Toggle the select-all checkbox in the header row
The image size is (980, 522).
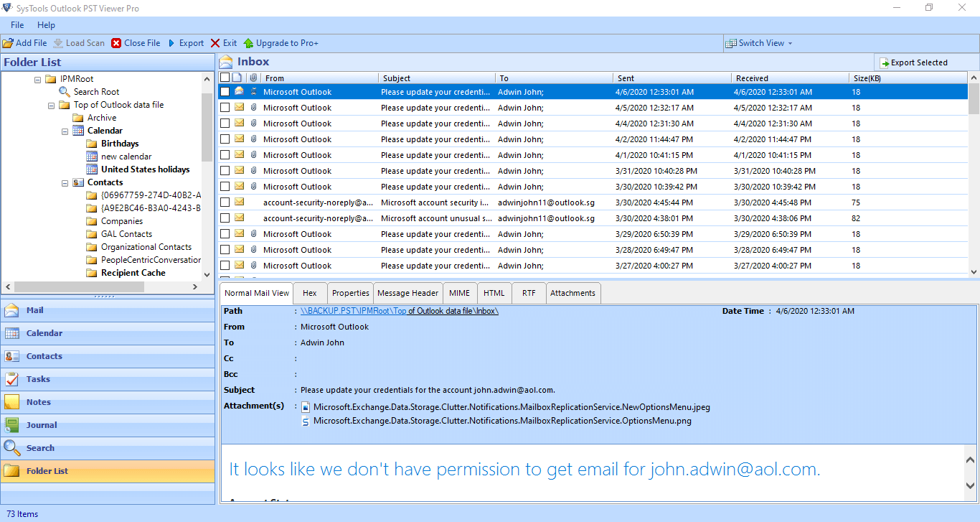(225, 77)
